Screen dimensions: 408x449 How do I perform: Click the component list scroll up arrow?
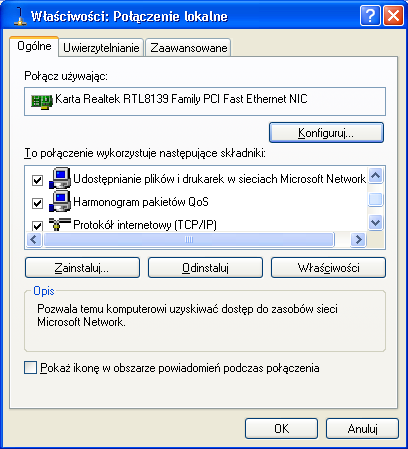376,175
